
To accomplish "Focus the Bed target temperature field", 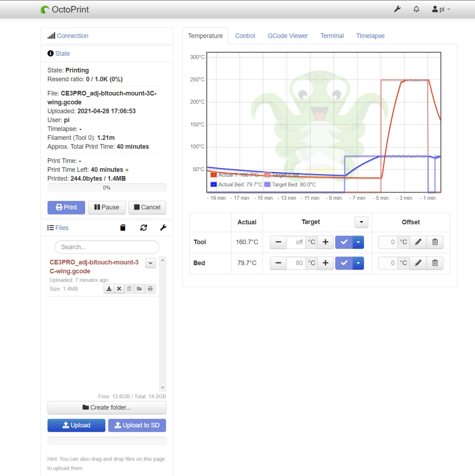I will (x=296, y=263).
